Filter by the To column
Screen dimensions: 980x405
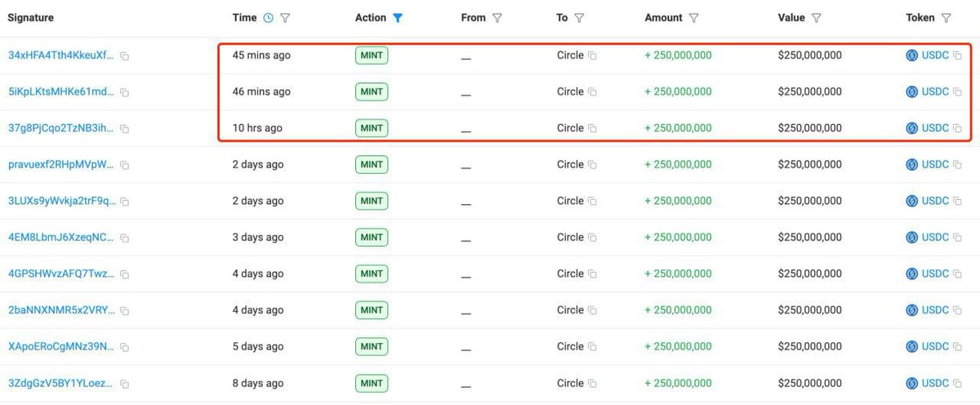[579, 18]
